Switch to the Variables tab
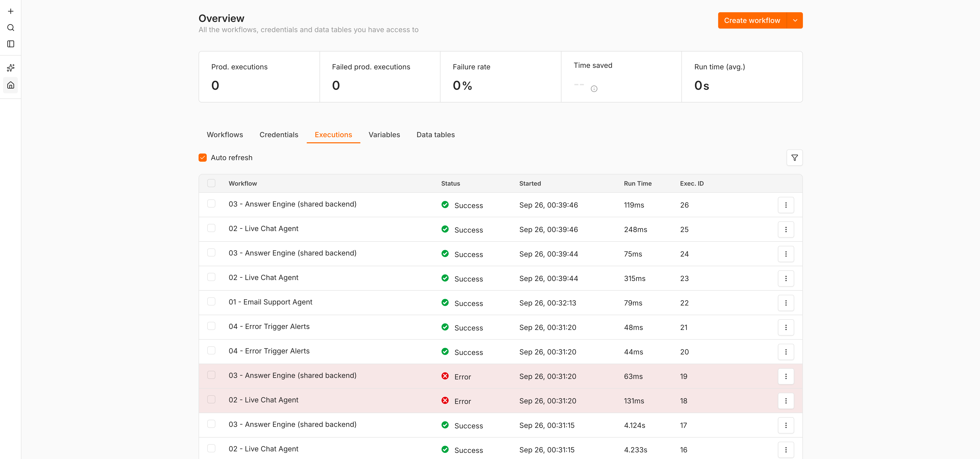 [x=384, y=135]
